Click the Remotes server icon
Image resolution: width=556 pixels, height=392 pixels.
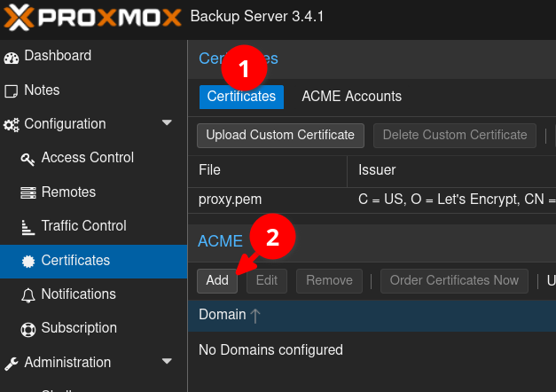click(x=27, y=192)
